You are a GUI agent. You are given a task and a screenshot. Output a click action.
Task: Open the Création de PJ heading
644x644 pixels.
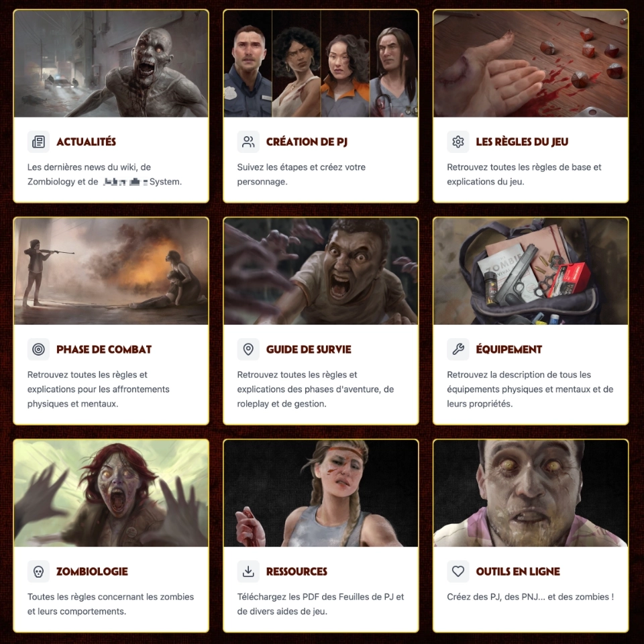coord(307,142)
